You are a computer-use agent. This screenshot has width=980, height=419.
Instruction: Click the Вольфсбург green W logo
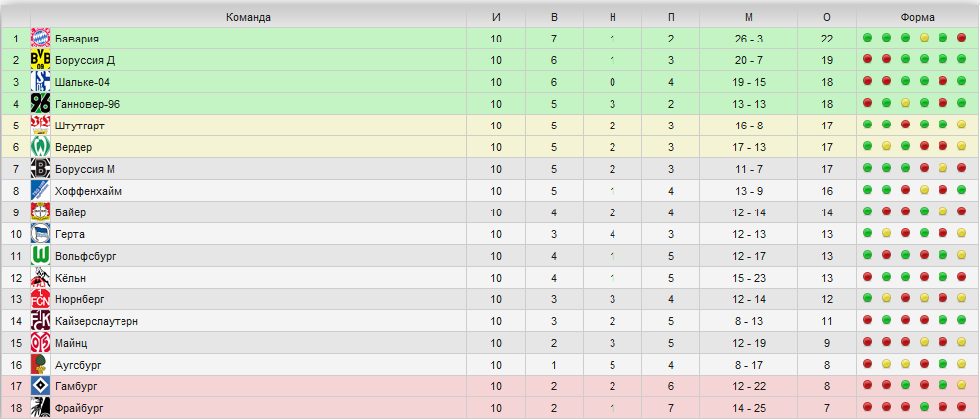click(x=40, y=256)
